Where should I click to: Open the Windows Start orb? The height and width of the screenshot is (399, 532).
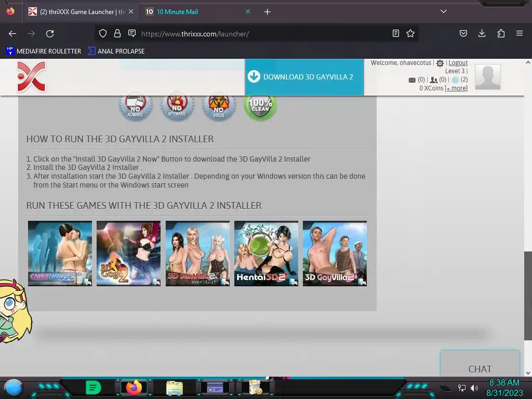pyautogui.click(x=14, y=388)
